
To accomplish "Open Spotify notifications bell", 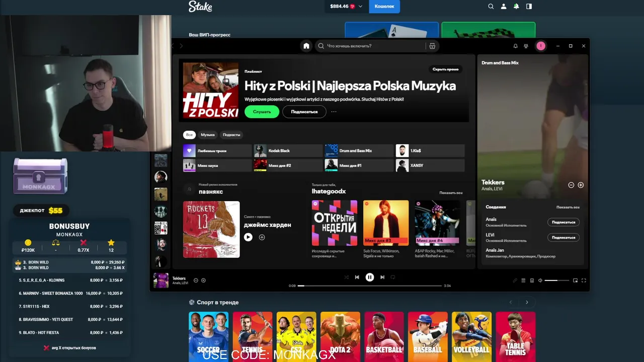I will [x=515, y=46].
